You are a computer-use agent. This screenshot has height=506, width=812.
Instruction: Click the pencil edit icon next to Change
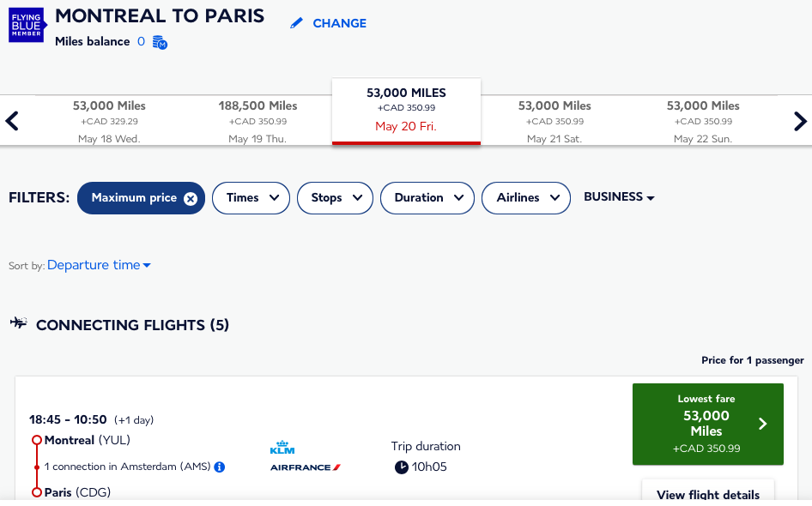point(297,23)
